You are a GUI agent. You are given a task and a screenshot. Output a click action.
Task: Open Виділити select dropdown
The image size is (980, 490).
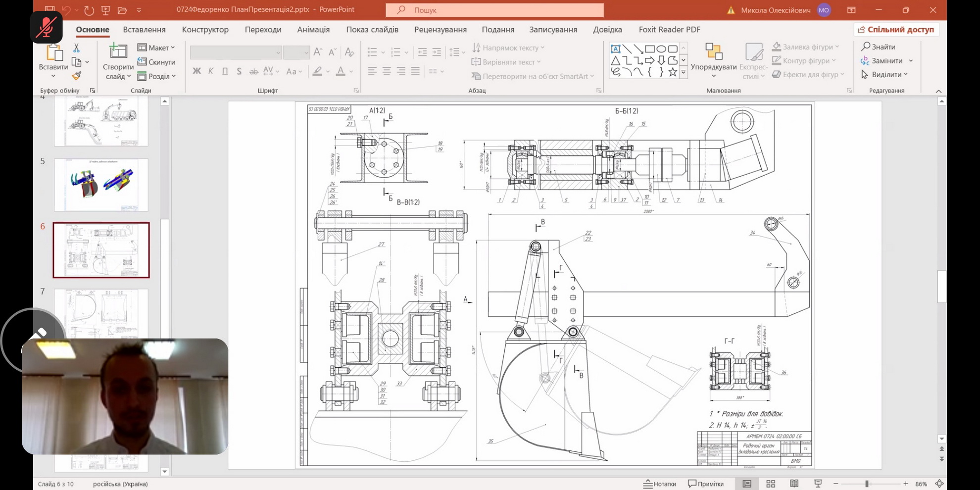(884, 74)
